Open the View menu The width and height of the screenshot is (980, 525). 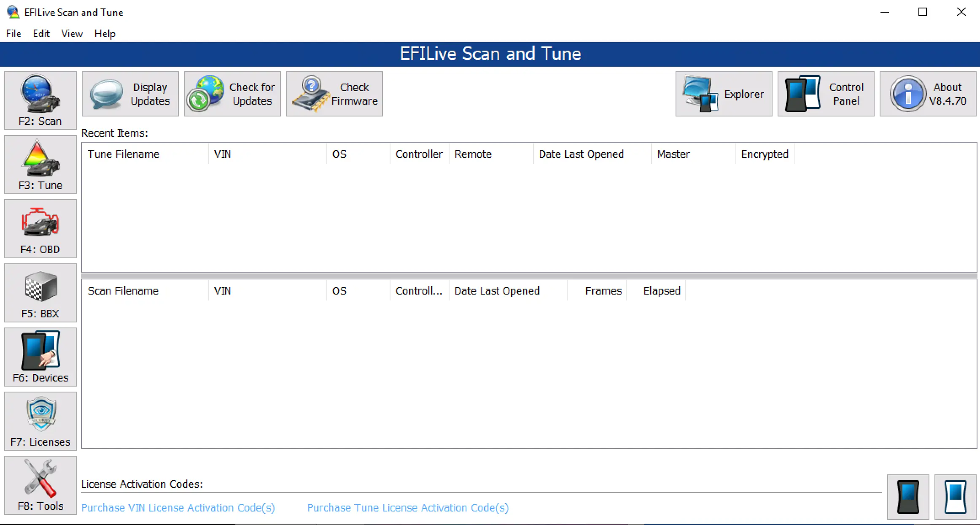[x=71, y=34]
